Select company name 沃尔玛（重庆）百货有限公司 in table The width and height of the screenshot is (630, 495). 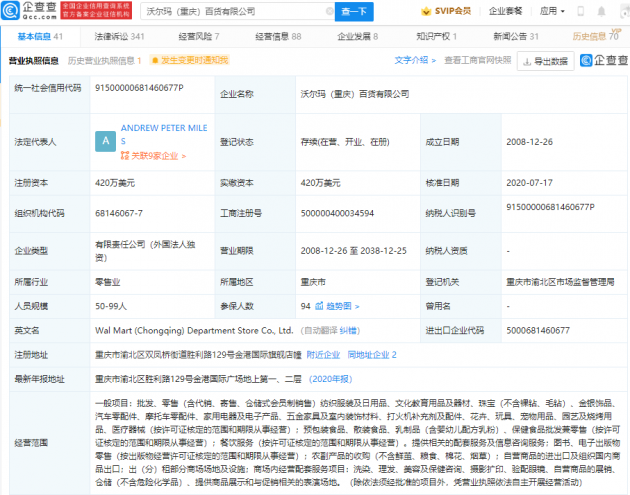point(355,94)
